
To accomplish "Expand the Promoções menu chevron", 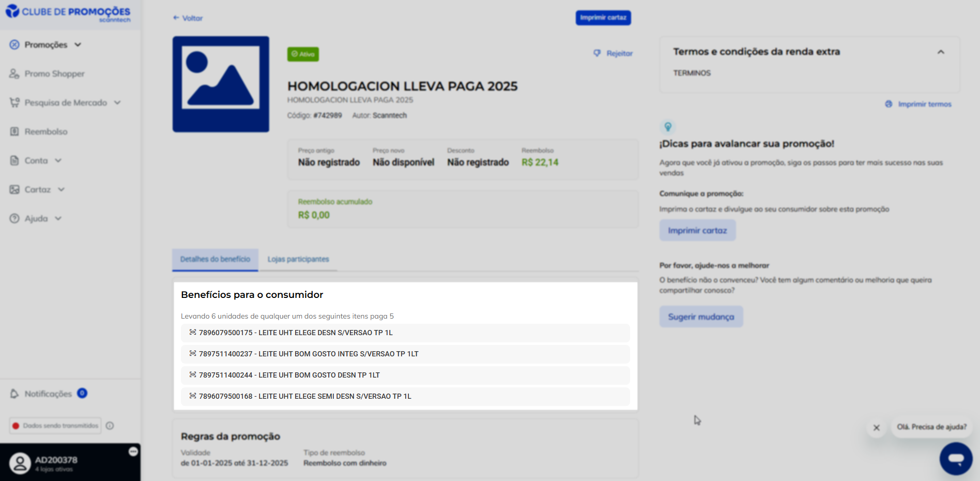I will (78, 44).
